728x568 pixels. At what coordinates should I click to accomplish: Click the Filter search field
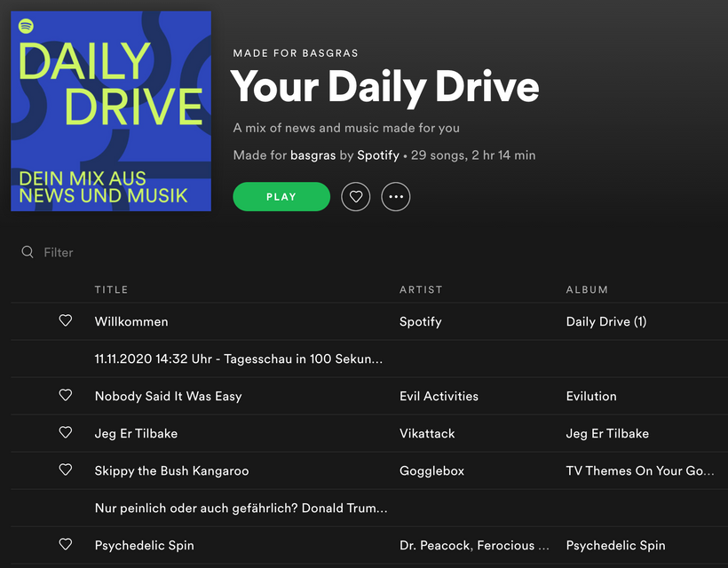click(x=59, y=252)
